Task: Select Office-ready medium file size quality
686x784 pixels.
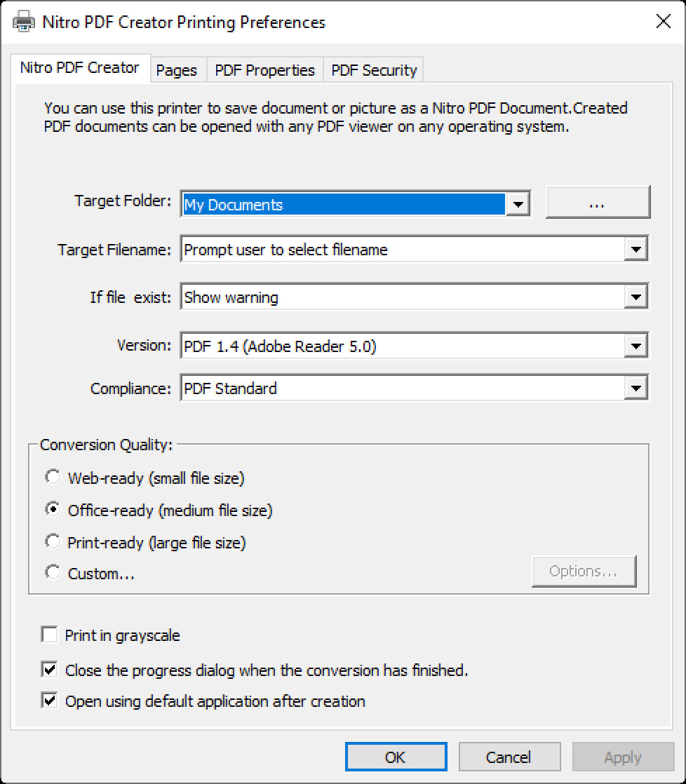Action: pyautogui.click(x=53, y=508)
